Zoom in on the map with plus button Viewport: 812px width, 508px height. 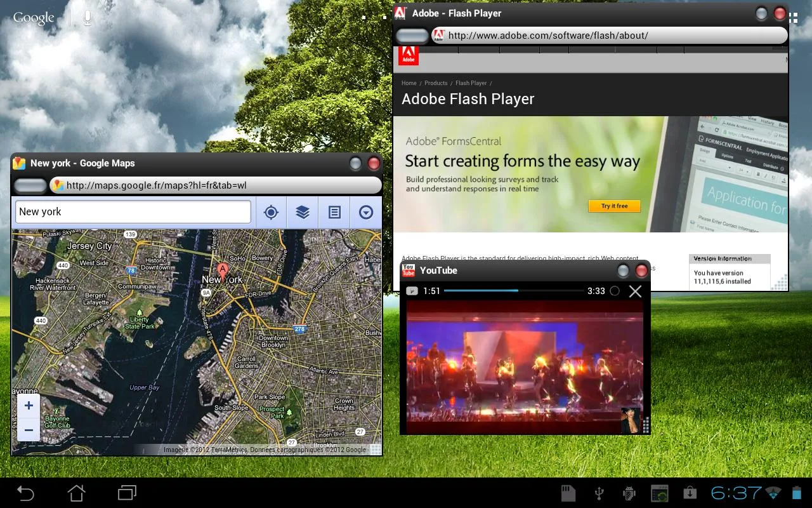29,406
